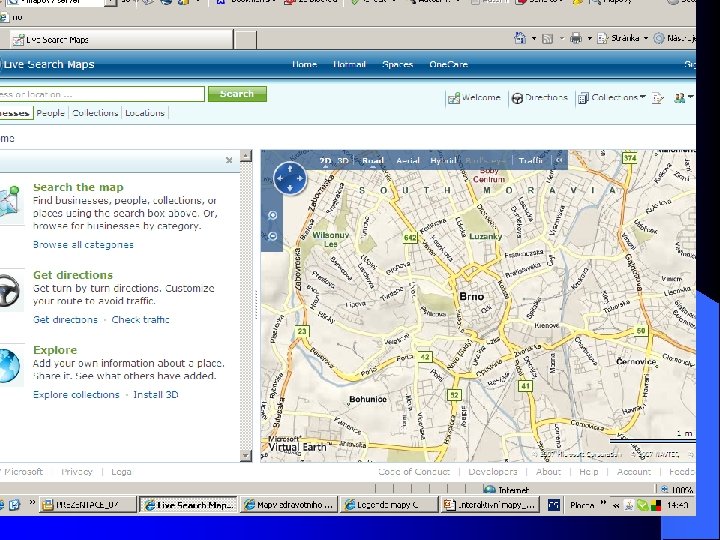Click the Directions steering wheel button
This screenshot has width=720, height=540.
540,98
